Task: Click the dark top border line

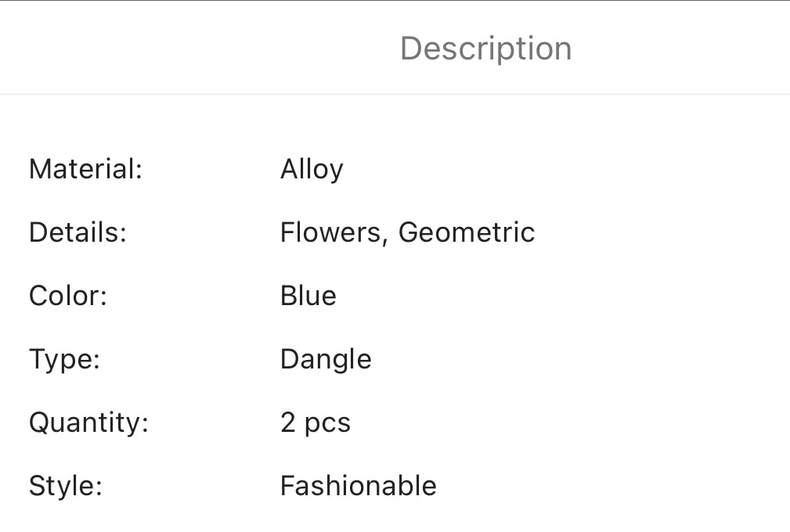Action: [x=395, y=1]
